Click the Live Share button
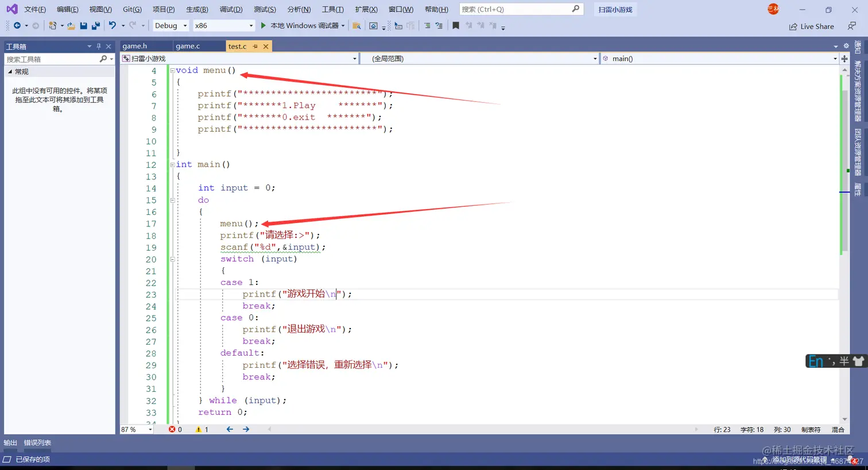The height and width of the screenshot is (470, 868). (811, 26)
